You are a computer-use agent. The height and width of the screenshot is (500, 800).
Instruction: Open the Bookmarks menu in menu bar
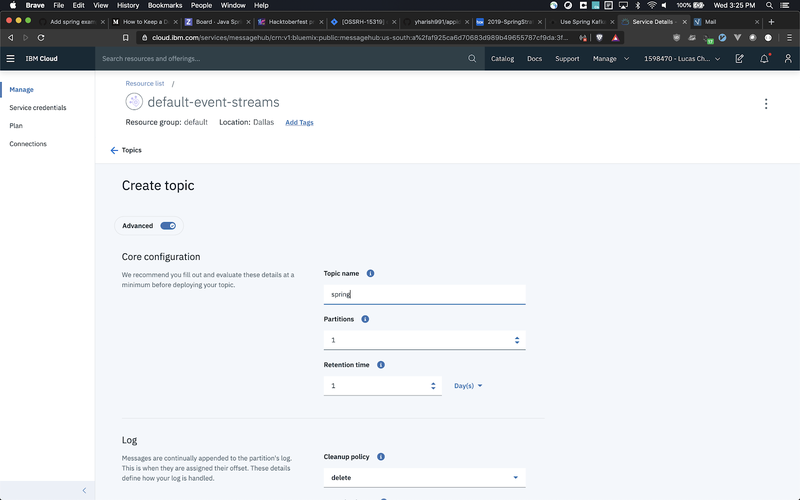165,5
